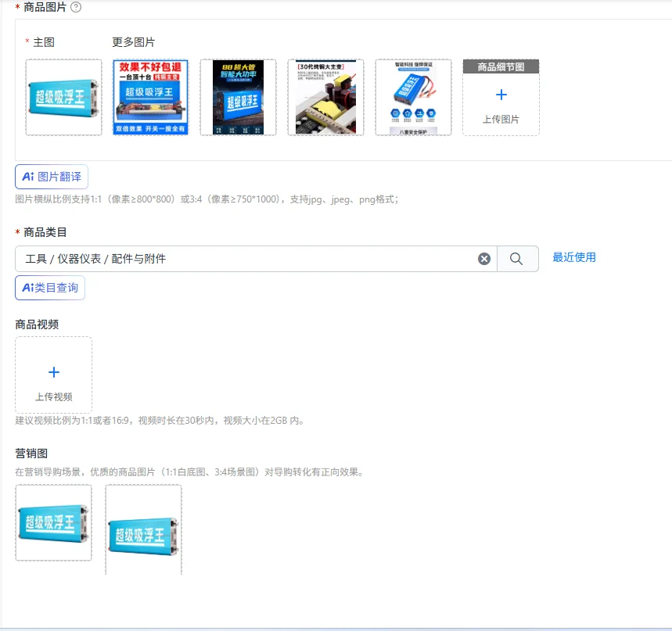Click the second tall marketing image
Image resolution: width=672 pixels, height=631 pixels.
tap(144, 529)
